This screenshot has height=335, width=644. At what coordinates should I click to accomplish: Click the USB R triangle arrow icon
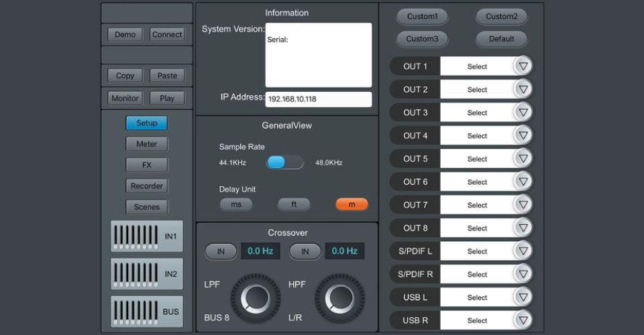pos(523,320)
